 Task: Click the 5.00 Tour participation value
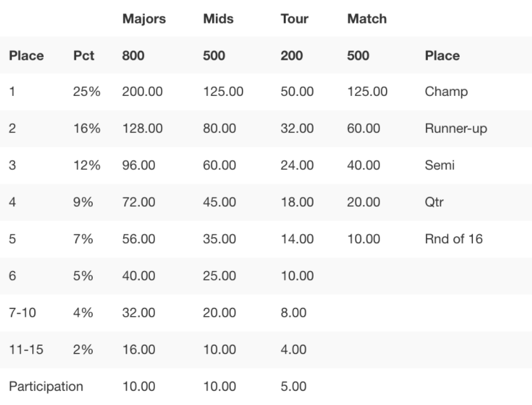click(x=293, y=387)
